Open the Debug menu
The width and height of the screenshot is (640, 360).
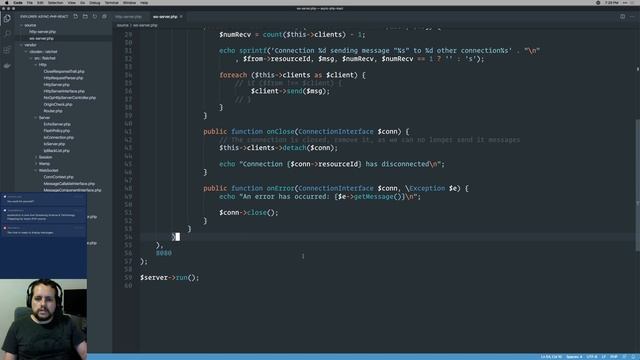(95, 2)
